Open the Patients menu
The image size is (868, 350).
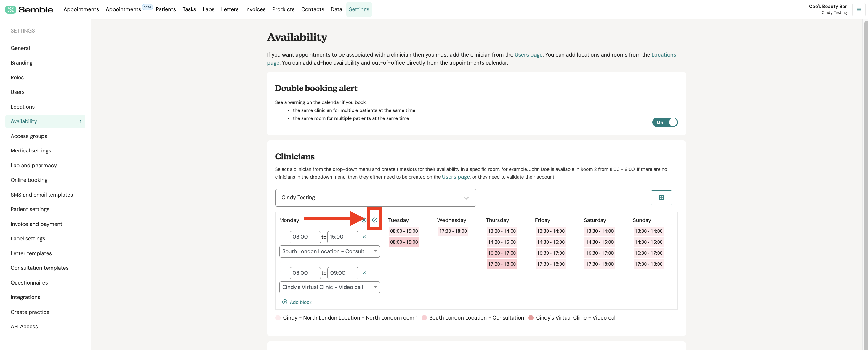[x=165, y=9]
